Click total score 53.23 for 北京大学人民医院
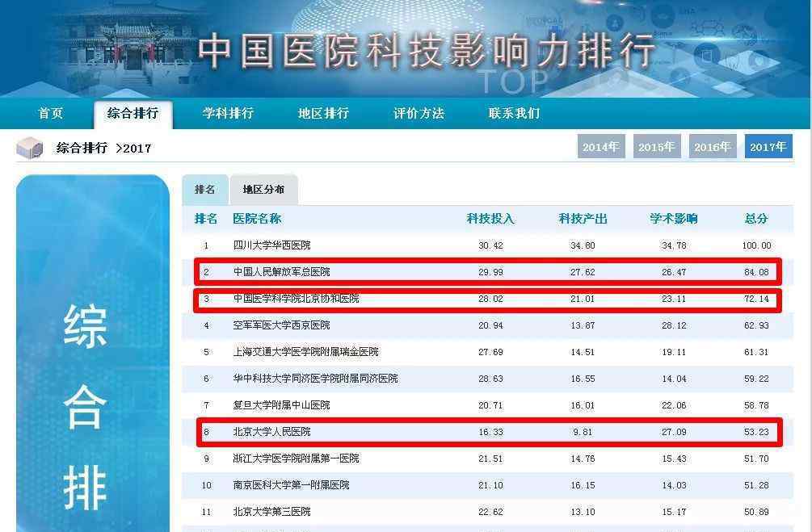812x532 pixels. [x=756, y=432]
